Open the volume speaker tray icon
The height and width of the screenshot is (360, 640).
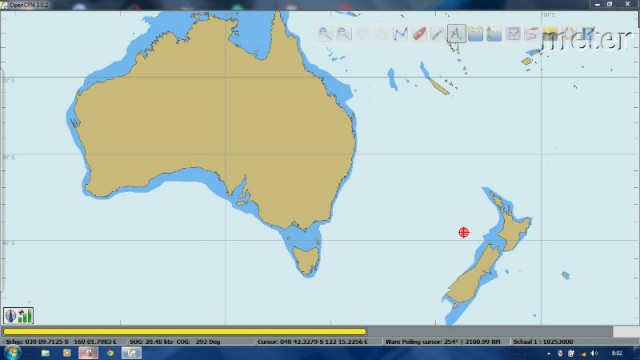coord(594,353)
